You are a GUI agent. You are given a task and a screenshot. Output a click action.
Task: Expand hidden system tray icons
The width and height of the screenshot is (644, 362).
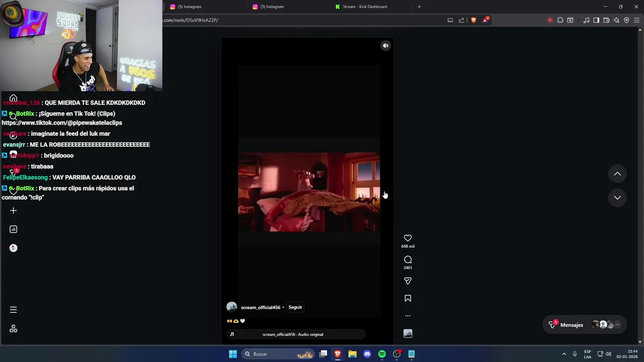click(x=564, y=354)
